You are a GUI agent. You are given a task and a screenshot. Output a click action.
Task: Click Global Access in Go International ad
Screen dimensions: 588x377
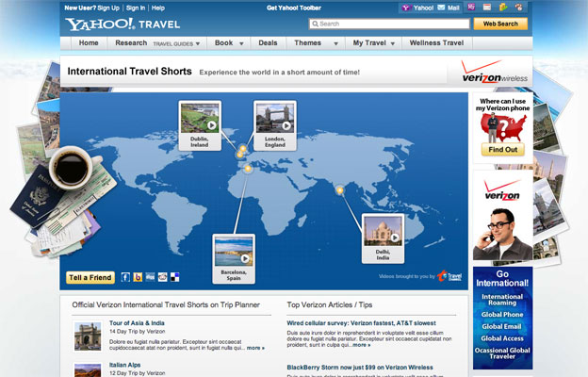(x=502, y=338)
